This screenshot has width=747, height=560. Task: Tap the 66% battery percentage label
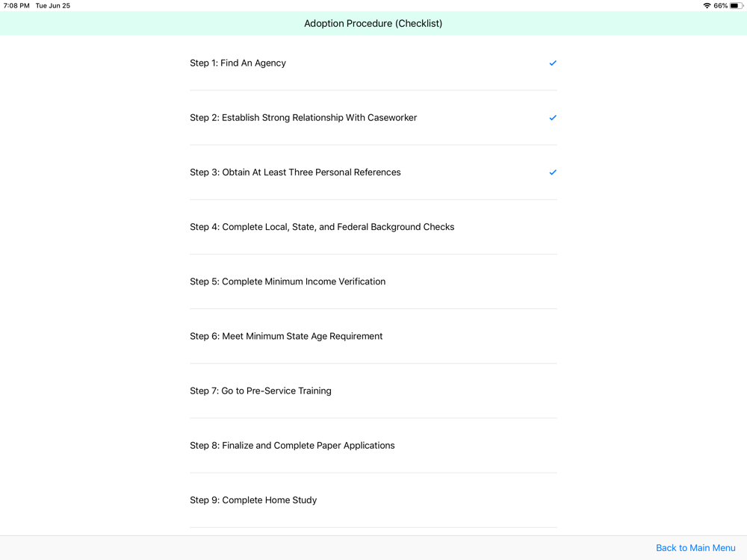(x=721, y=6)
